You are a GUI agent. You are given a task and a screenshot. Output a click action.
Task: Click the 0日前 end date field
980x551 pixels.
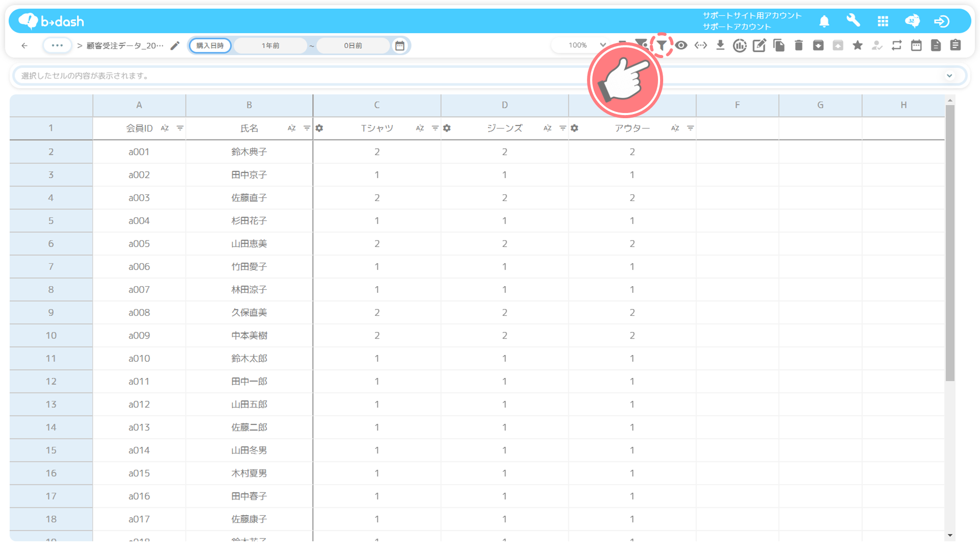click(353, 46)
